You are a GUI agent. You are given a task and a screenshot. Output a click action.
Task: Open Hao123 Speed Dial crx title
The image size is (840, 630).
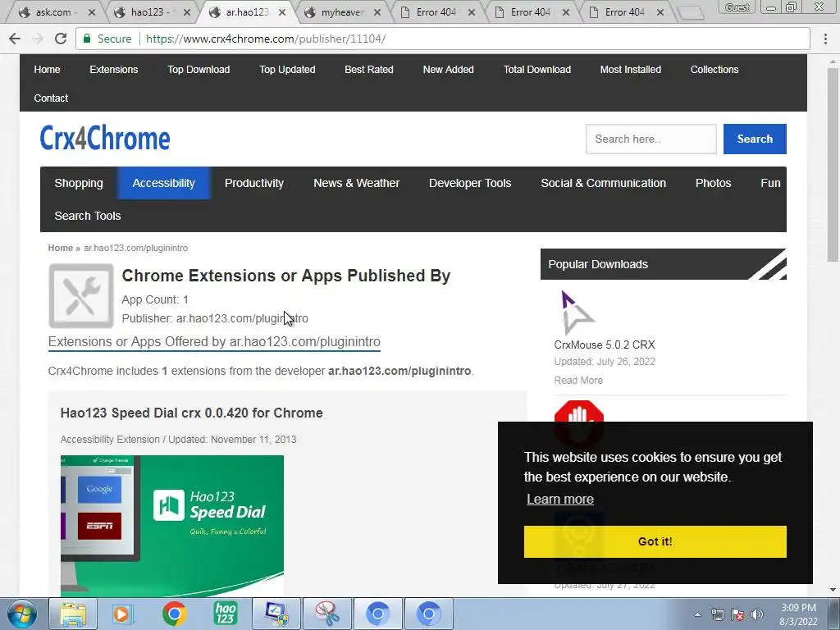click(191, 413)
